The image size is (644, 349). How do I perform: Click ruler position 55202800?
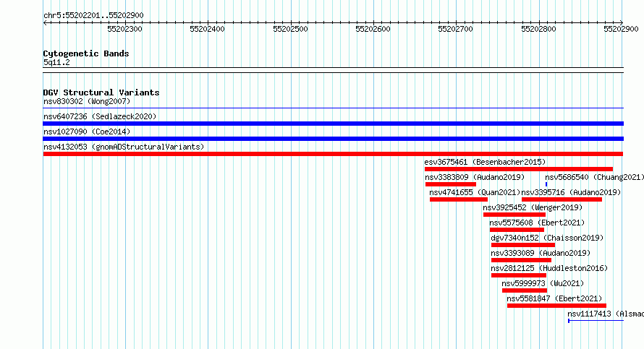coord(538,29)
